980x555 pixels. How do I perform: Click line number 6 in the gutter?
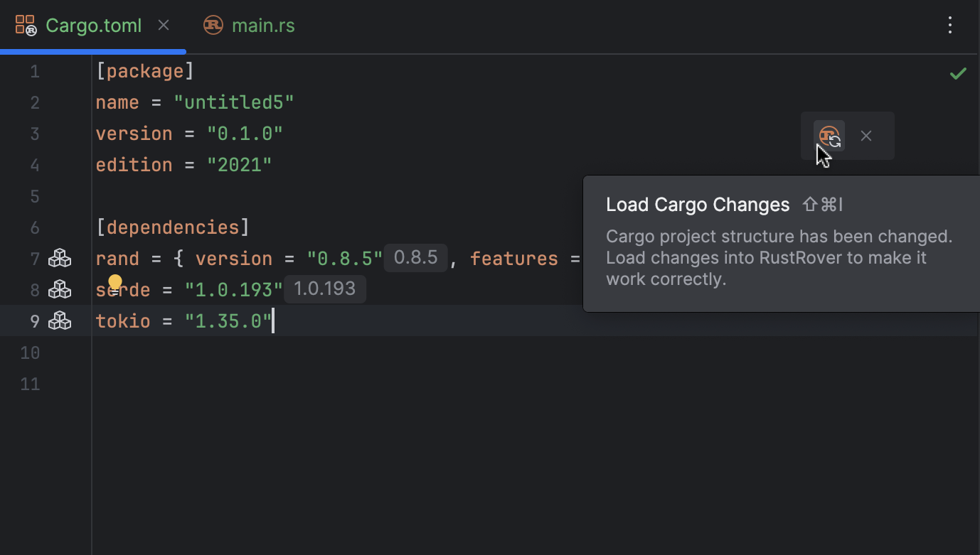tap(35, 227)
